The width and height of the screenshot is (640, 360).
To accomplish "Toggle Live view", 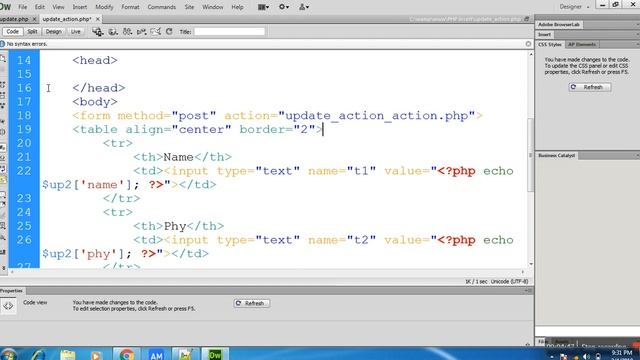I will 76,31.
